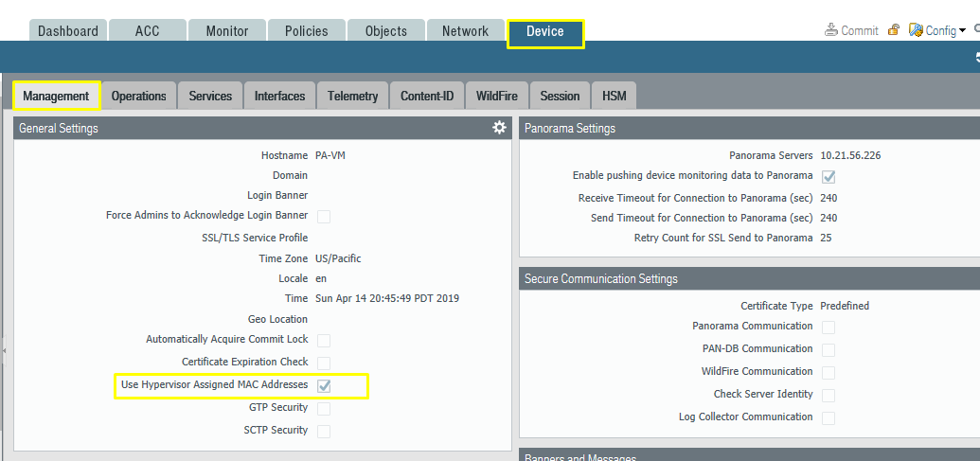This screenshot has width=980, height=461.
Task: Collapse the left side panel handle
Action: tap(3, 352)
